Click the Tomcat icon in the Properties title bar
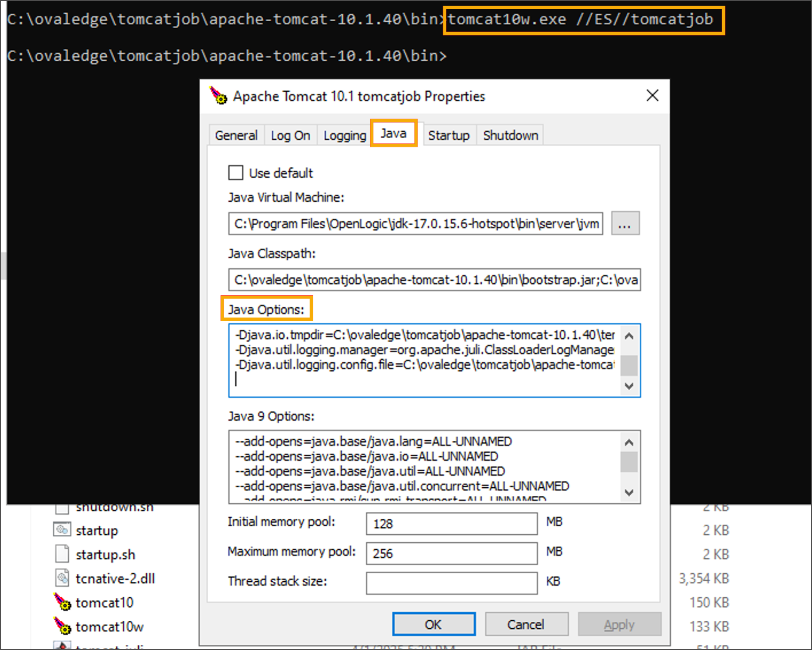Image resolution: width=812 pixels, height=650 pixels. click(x=218, y=96)
